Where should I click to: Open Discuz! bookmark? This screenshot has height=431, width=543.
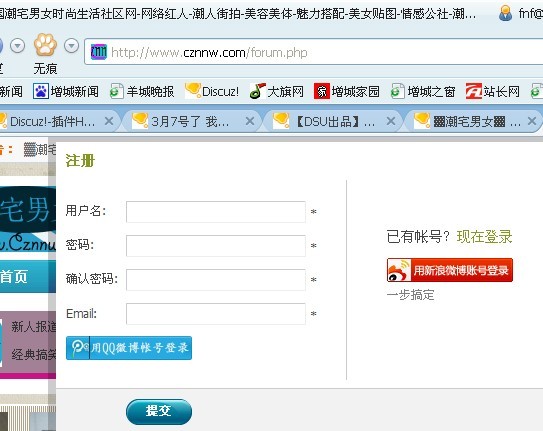coord(212,91)
